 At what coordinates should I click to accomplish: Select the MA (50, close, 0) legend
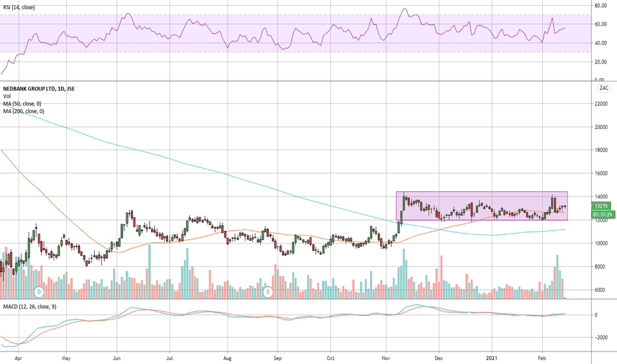[23, 104]
